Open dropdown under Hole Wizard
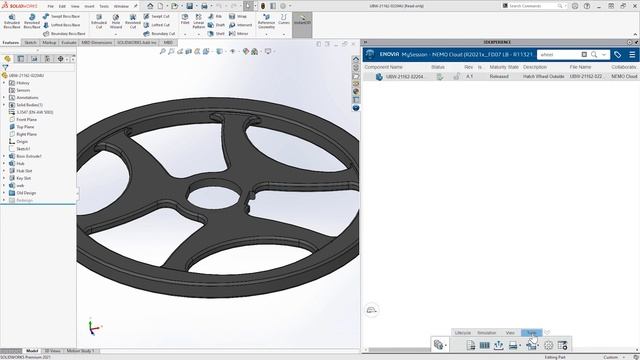 click(116, 34)
